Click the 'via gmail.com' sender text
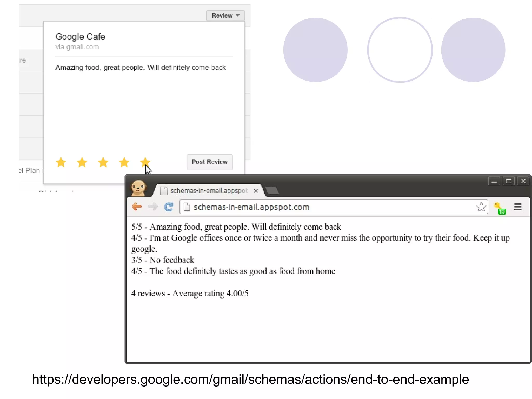Viewport: 532px width, 399px height. click(77, 47)
